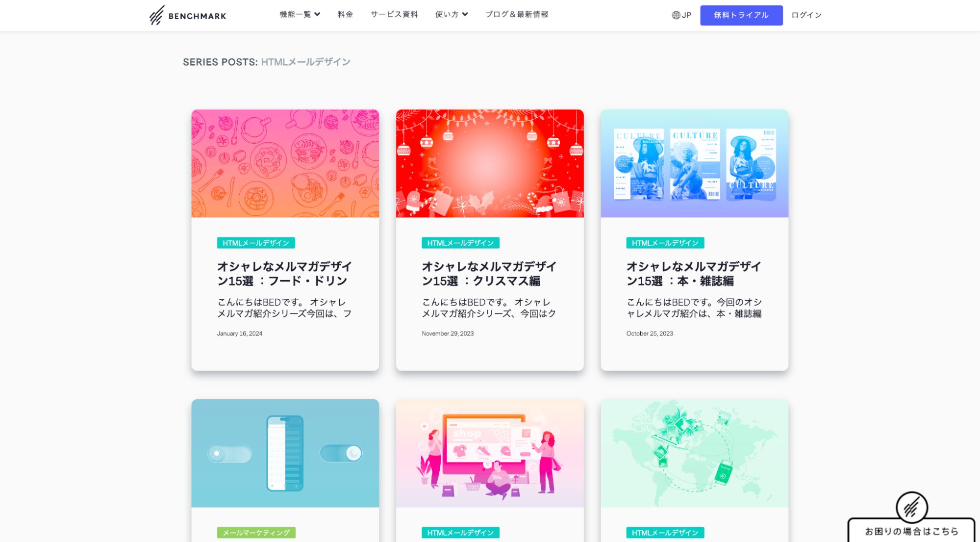Open the online shop illustration thumbnail
Screen dimensions: 980x542
point(489,453)
